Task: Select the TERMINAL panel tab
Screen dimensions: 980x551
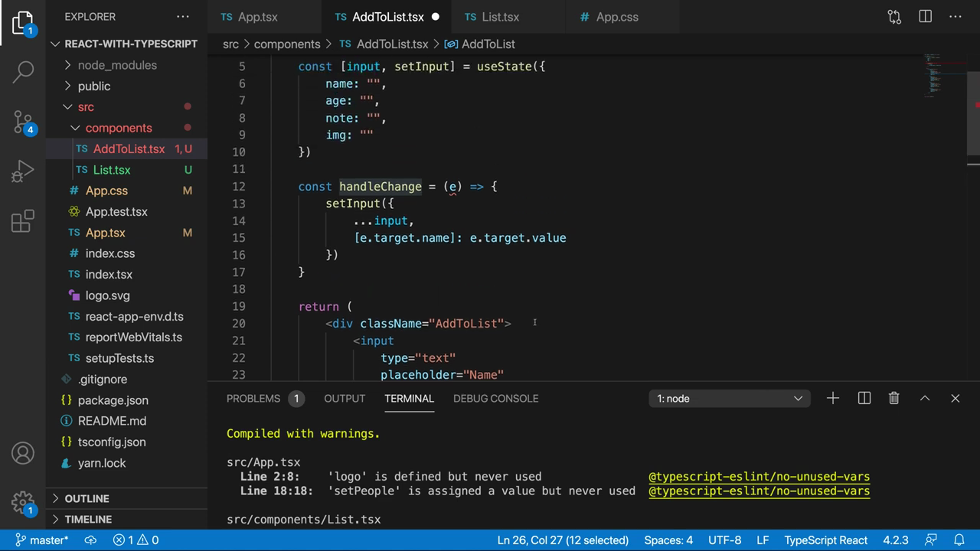Action: click(409, 398)
